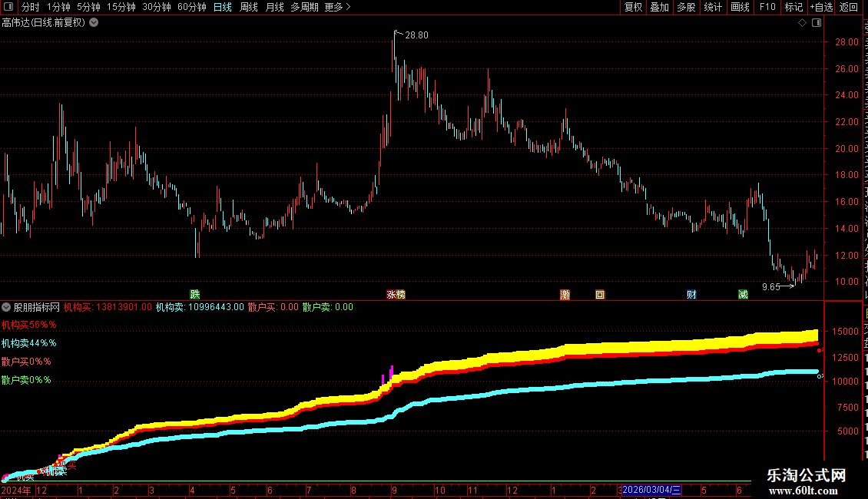
Task: Open the 多周期 multi-period view
Action: pos(304,7)
